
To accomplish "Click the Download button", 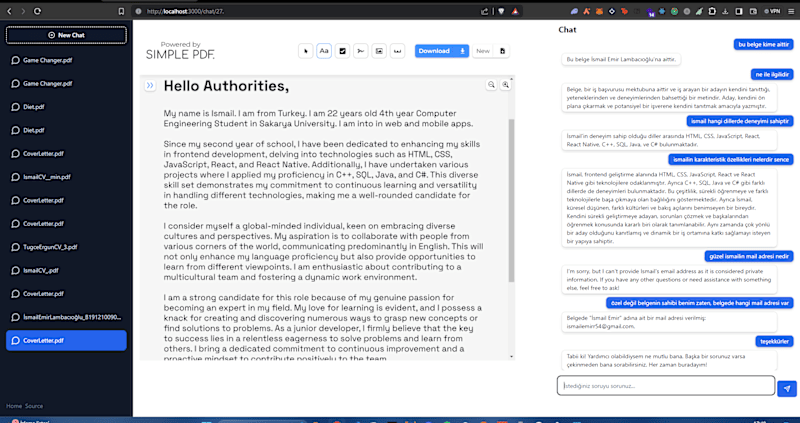I will click(x=441, y=51).
